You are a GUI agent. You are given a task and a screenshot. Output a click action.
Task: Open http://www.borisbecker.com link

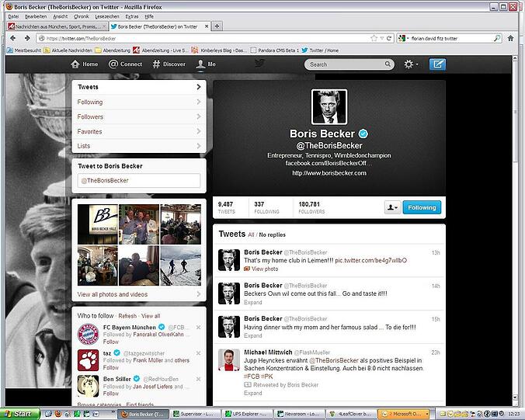(x=329, y=173)
